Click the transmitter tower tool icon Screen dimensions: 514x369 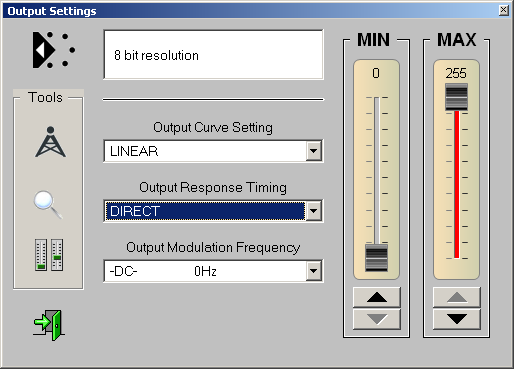click(50, 142)
